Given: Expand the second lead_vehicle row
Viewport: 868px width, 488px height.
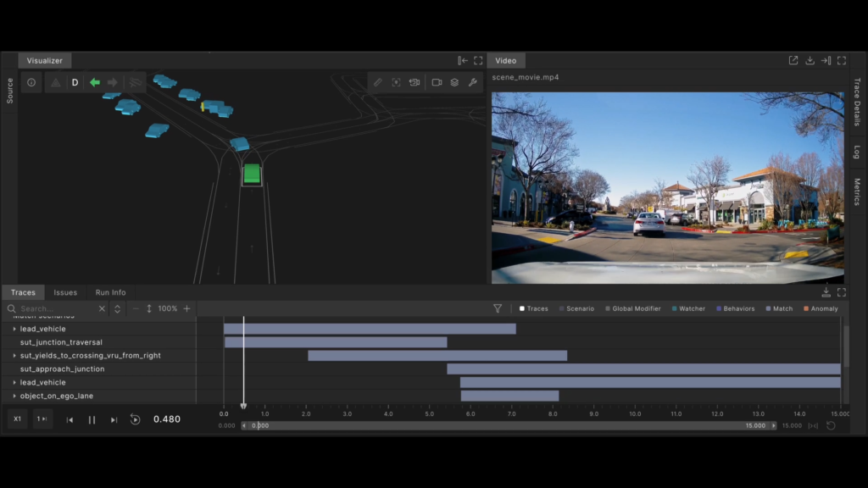Looking at the screenshot, I should pyautogui.click(x=14, y=382).
